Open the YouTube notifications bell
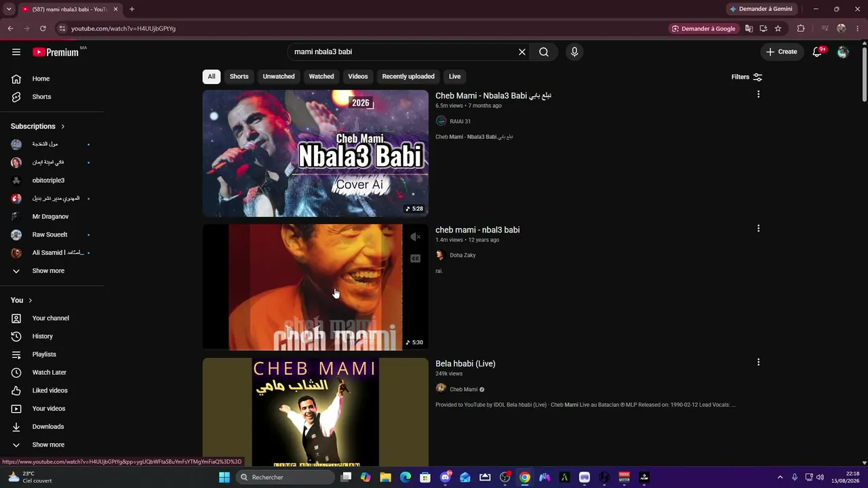 (x=818, y=52)
